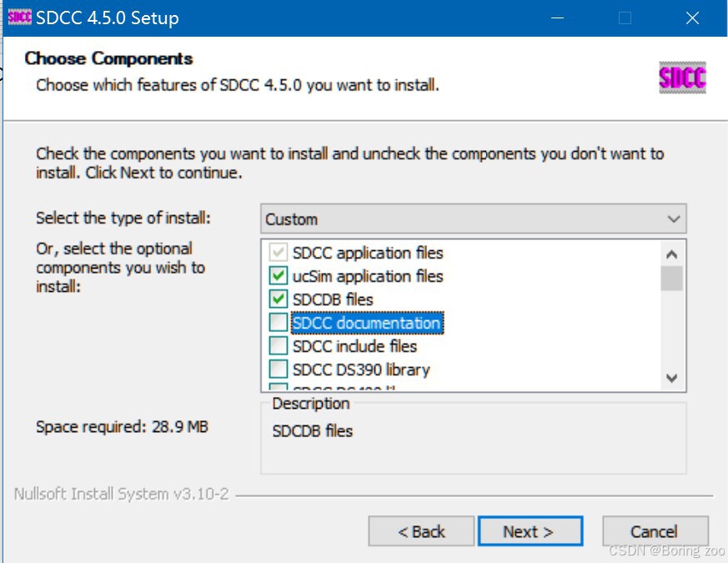Viewport: 728px width, 563px height.
Task: Select the ucSim application files label
Action: coord(368,276)
